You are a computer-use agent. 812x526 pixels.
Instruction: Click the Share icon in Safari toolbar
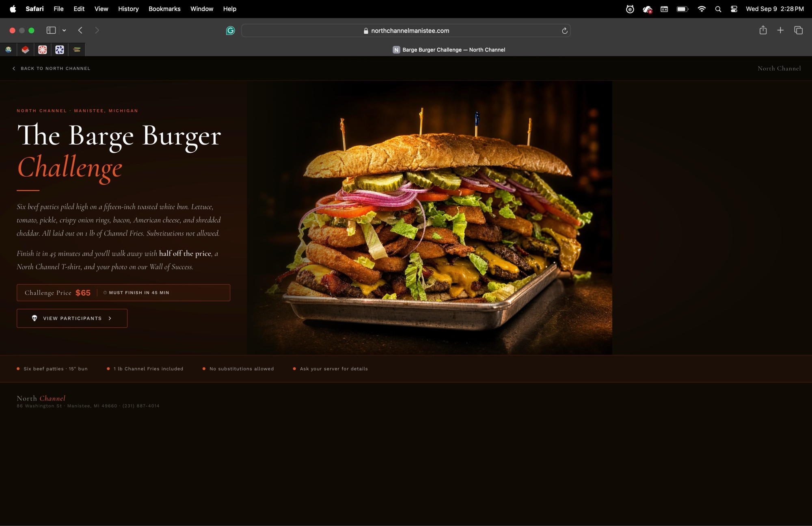(763, 30)
